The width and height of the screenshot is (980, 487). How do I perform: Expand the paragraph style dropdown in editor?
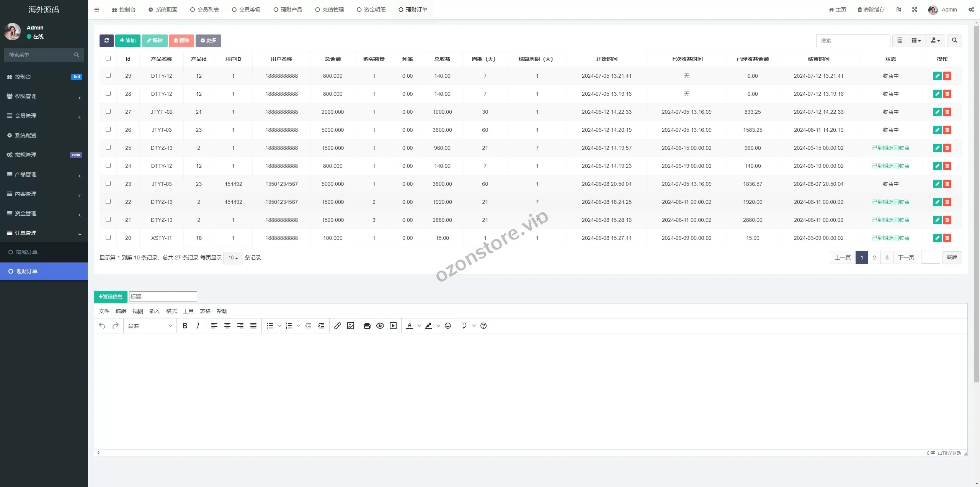pyautogui.click(x=150, y=326)
